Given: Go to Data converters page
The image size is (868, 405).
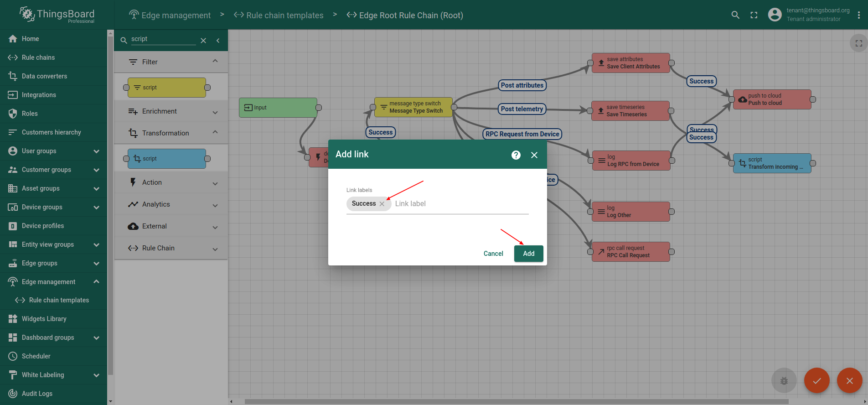Looking at the screenshot, I should tap(44, 76).
